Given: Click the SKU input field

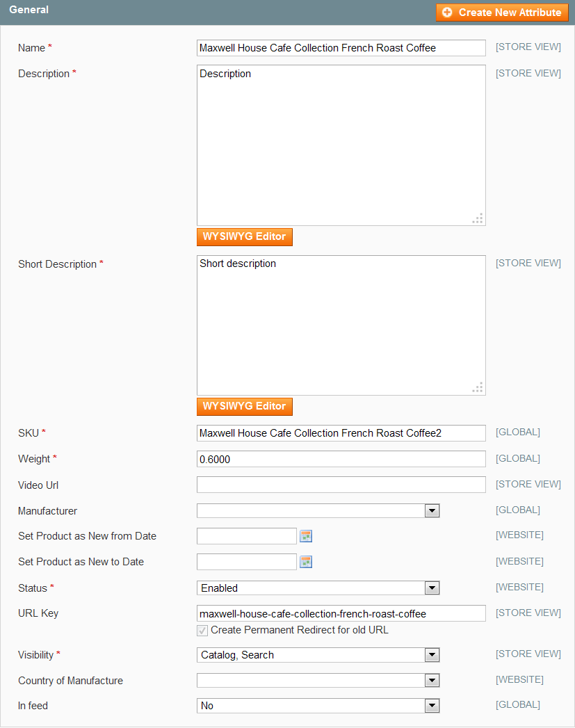Looking at the screenshot, I should tap(341, 433).
